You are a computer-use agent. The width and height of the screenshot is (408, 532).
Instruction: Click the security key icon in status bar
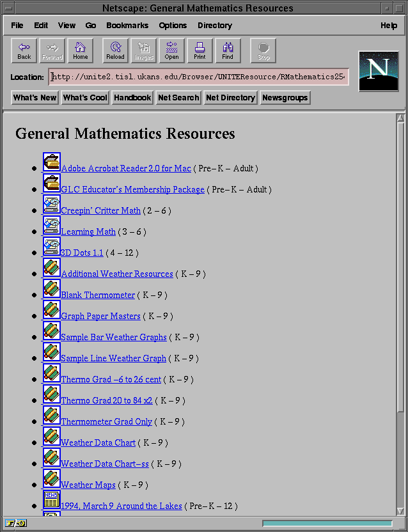[16, 523]
